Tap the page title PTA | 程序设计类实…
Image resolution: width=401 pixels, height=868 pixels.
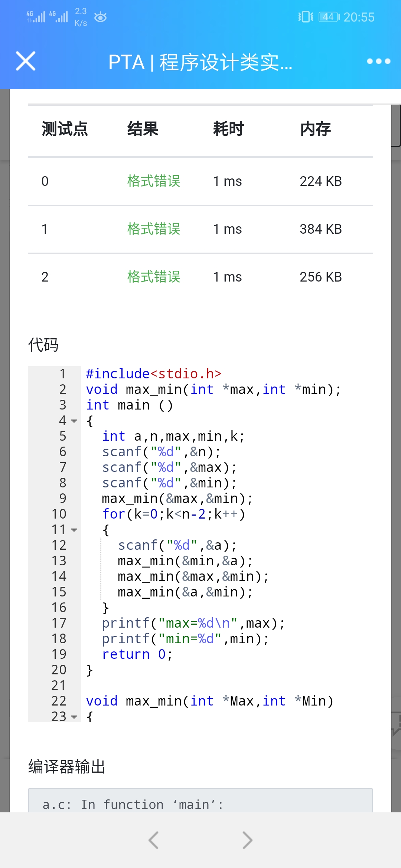[x=200, y=62]
